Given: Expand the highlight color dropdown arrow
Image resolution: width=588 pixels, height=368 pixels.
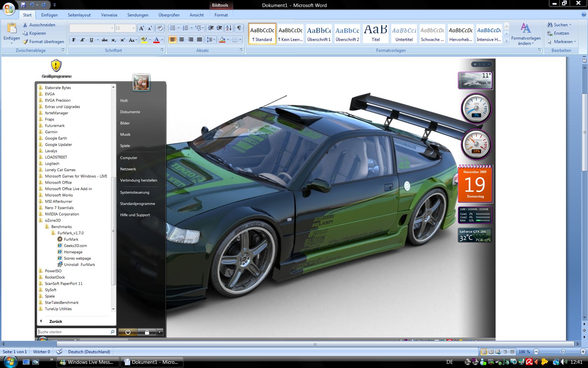Looking at the screenshot, I should pos(150,40).
